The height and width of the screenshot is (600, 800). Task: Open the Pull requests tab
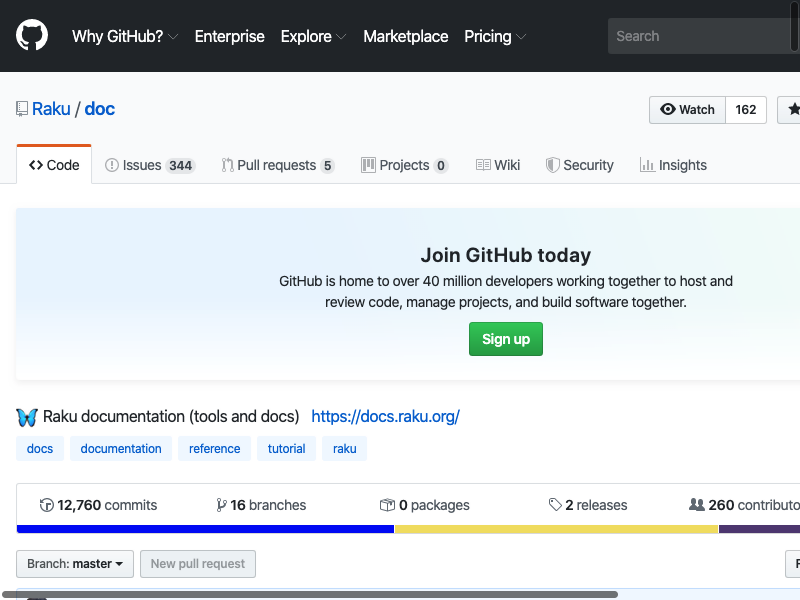click(277, 165)
